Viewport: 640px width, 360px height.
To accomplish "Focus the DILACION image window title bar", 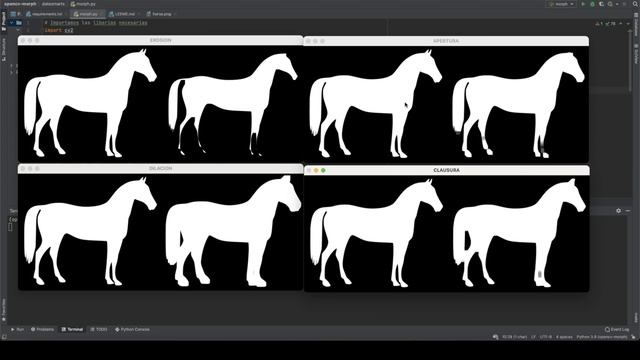I will 160,169.
